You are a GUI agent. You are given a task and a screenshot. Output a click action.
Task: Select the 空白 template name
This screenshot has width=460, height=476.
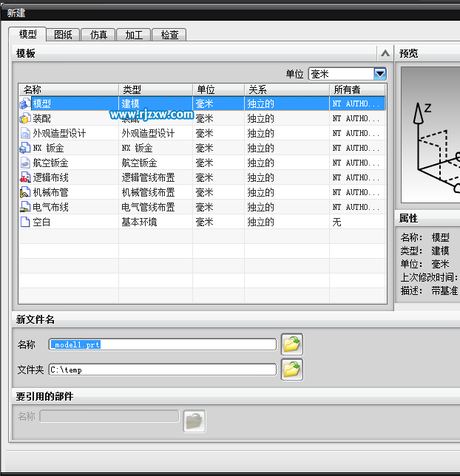click(x=41, y=222)
